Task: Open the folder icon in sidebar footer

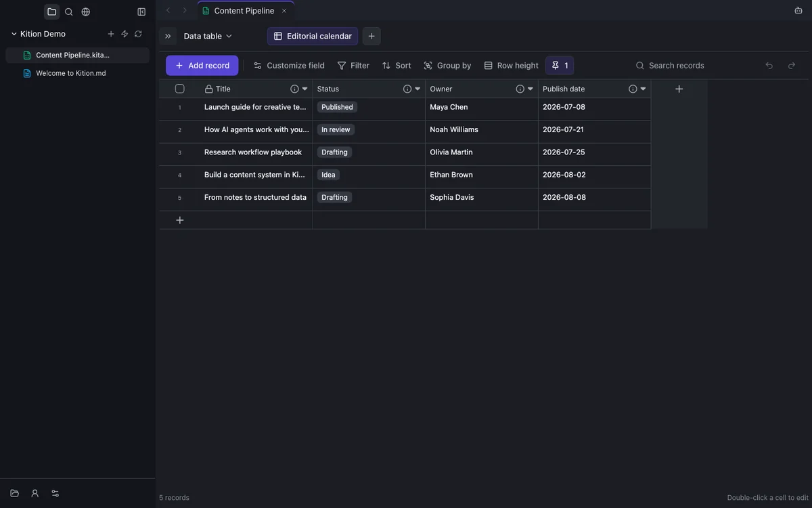Action: coord(14,493)
